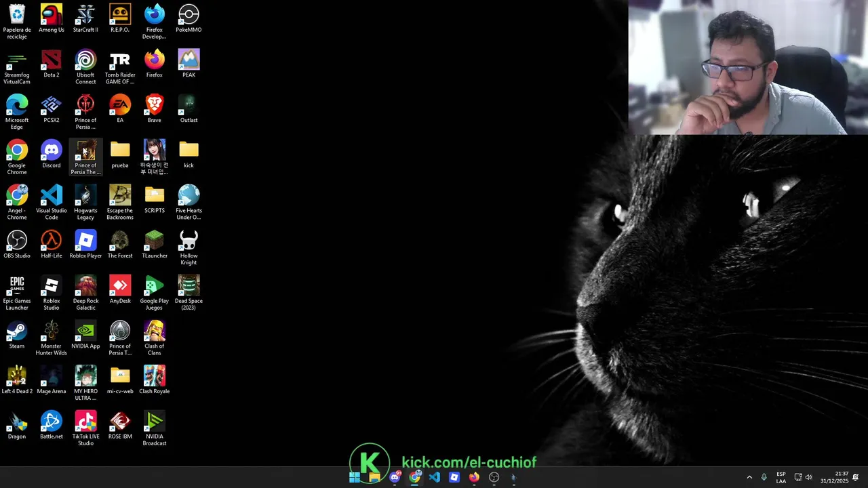Select Five Hearts Under One Roof icon
868x488 pixels.
(x=189, y=203)
